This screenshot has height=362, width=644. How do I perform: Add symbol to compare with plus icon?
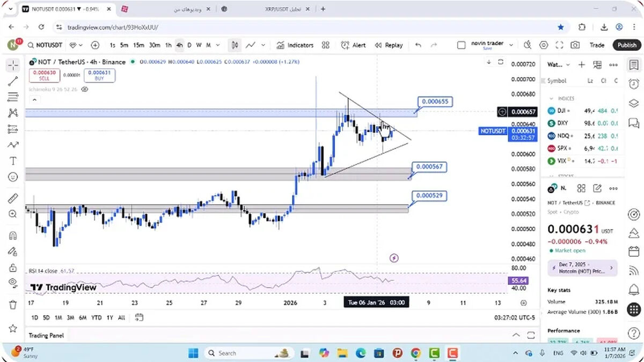(95, 45)
